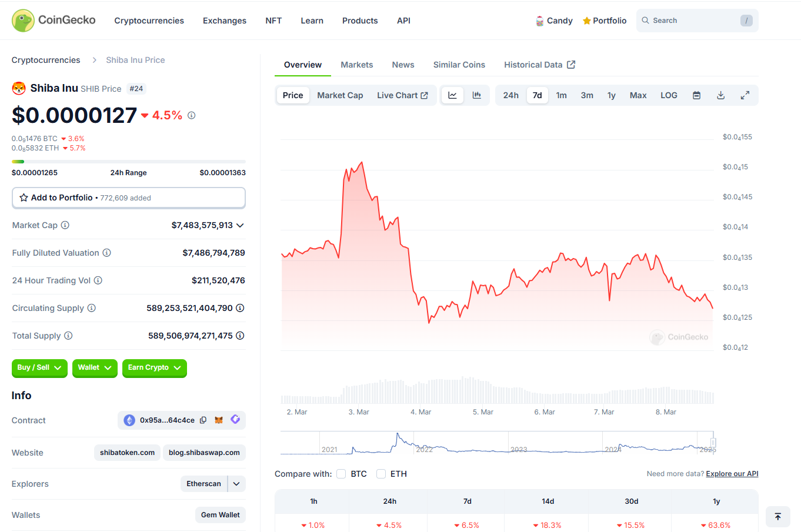Click the Shiba Inu coin logo
This screenshot has height=532, width=801.
(x=19, y=88)
